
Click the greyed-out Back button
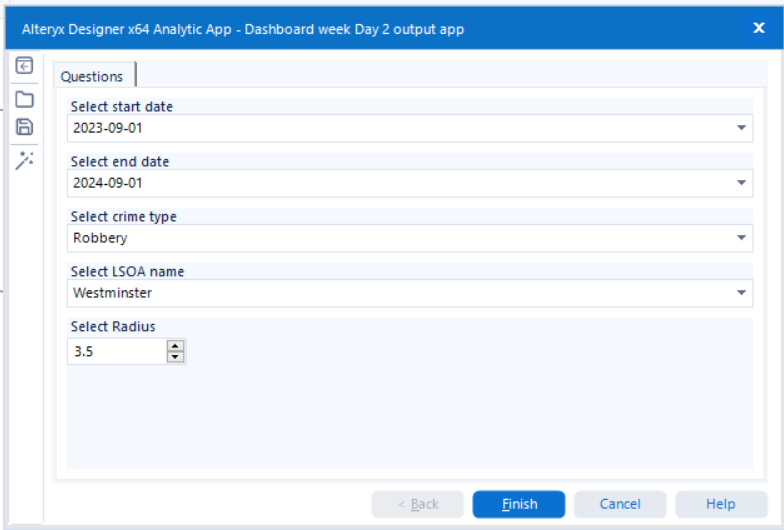[418, 504]
